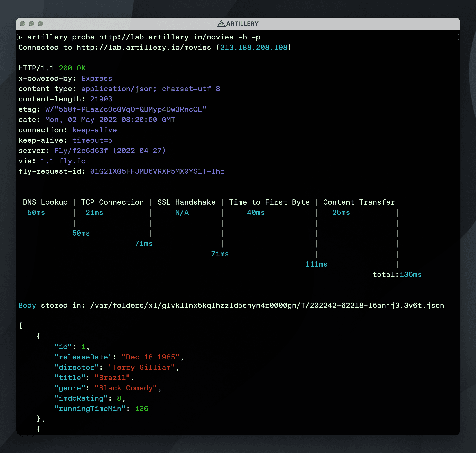Click the etag value W/"558f-PLaaZcOcQVqOfQBMyp4Dw3RncCE"
This screenshot has width=476, height=453.
click(x=126, y=109)
